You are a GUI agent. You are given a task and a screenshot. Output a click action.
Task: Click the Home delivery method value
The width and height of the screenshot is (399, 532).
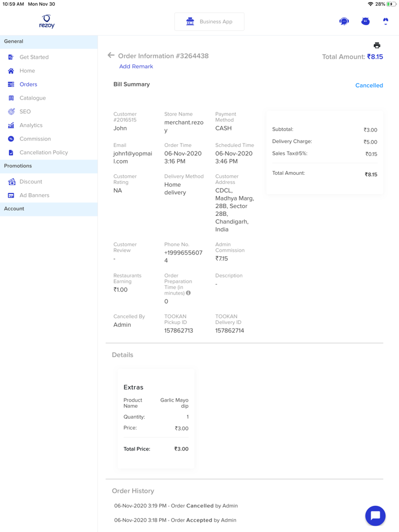[175, 189]
